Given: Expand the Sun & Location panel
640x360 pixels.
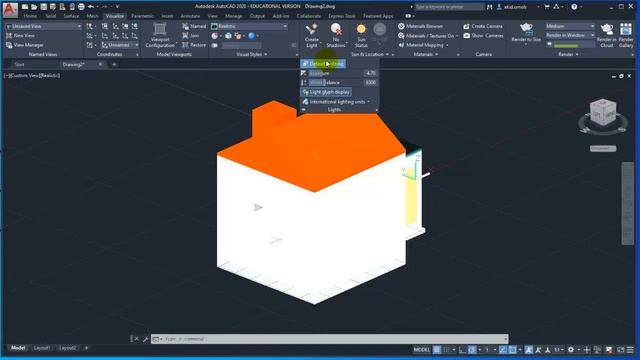Looking at the screenshot, I should click(370, 54).
